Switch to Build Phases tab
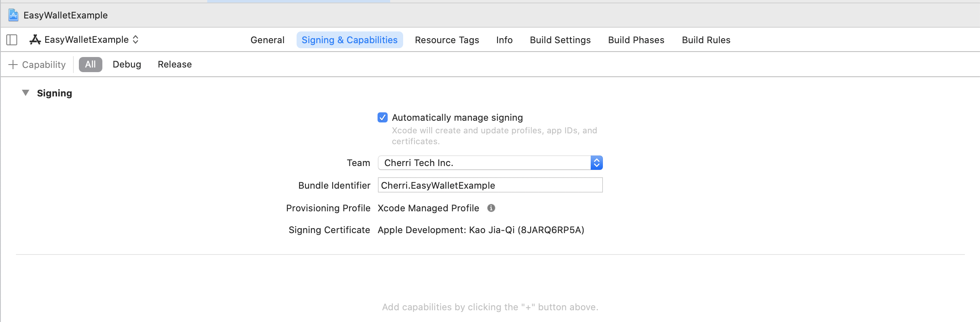980x322 pixels. coord(636,40)
